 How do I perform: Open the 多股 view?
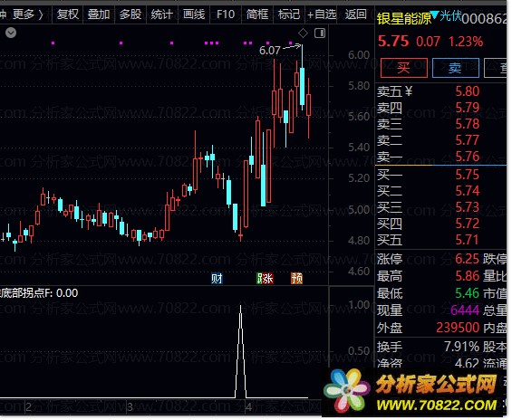[x=130, y=14]
